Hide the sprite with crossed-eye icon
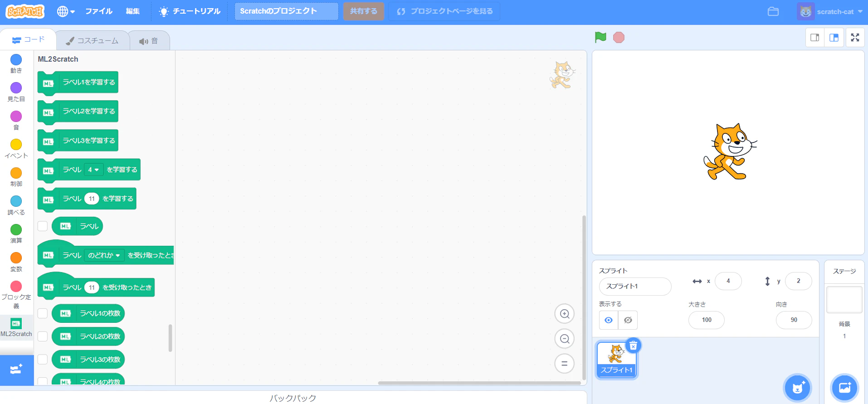Viewport: 868px width, 404px height. 628,320
